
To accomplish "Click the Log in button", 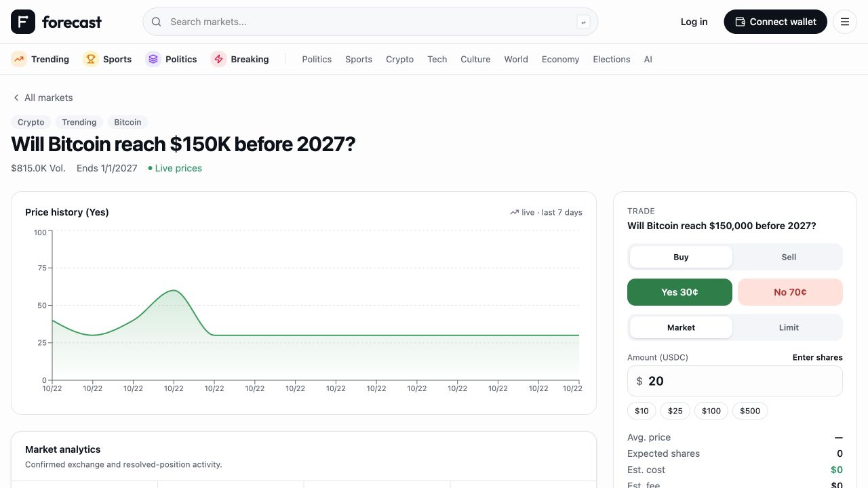I will click(x=694, y=22).
